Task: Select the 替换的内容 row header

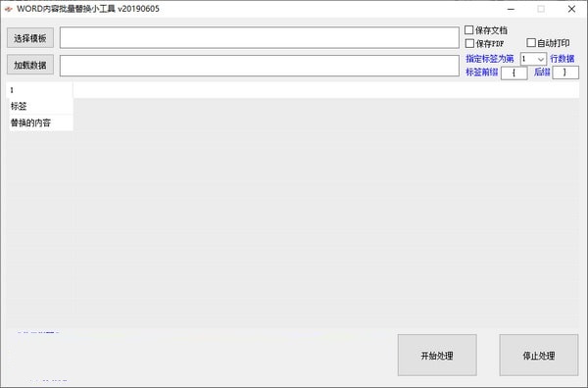Action: (x=40, y=122)
